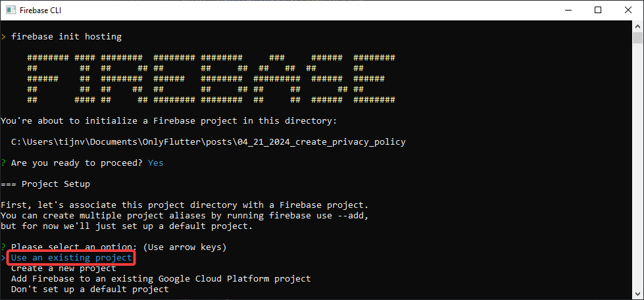
Task: Maximize the Firebase CLI window
Action: pos(598,11)
